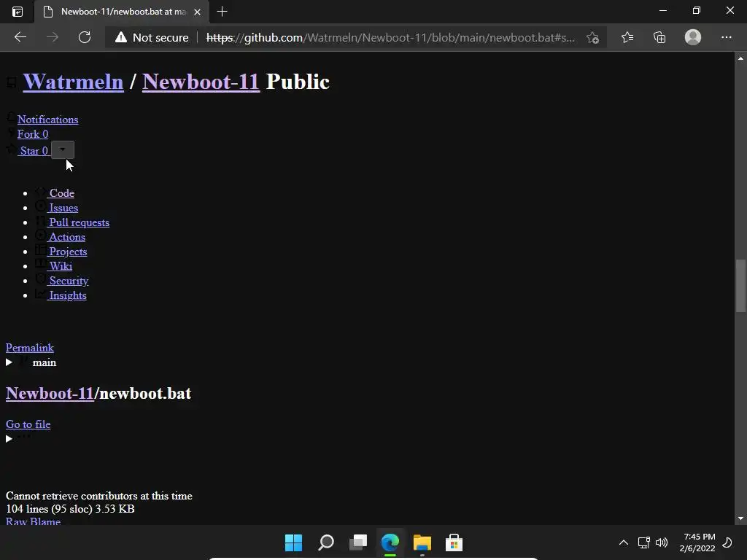Expand the disclosure triangle under Go to file
This screenshot has height=560, width=747.
9,438
